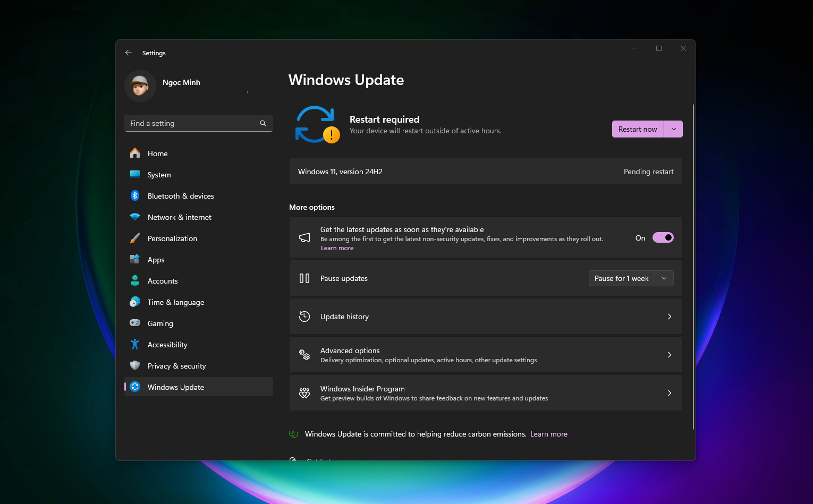Click the Time & language globe icon
Viewport: 813px width, 504px height.
coord(135,302)
